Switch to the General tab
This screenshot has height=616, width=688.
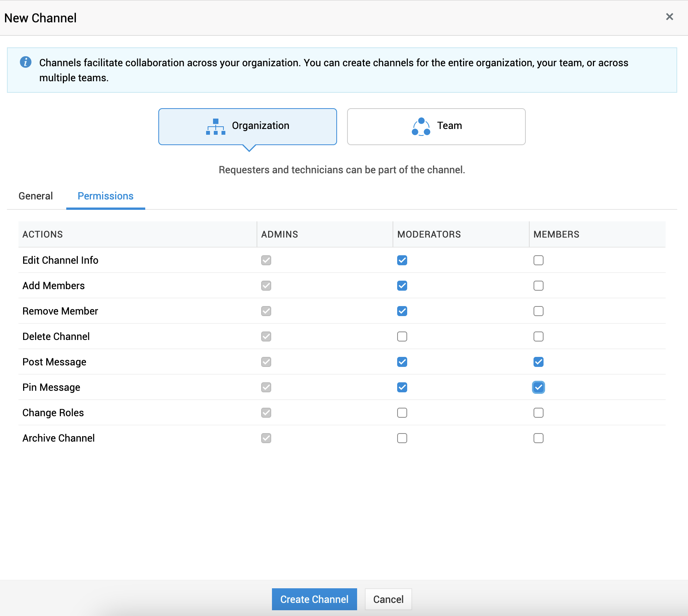[36, 196]
